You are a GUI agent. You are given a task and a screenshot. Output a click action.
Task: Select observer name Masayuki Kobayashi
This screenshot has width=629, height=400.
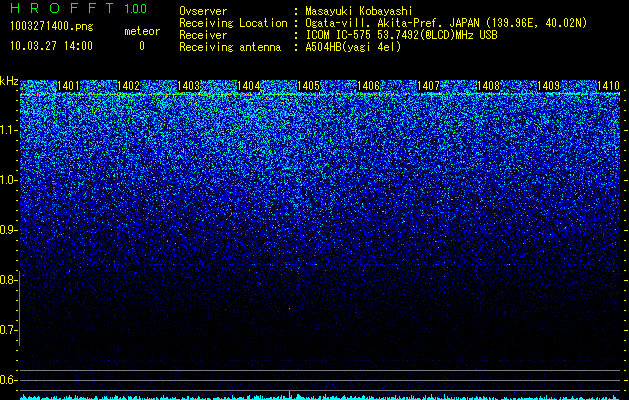[x=359, y=11]
